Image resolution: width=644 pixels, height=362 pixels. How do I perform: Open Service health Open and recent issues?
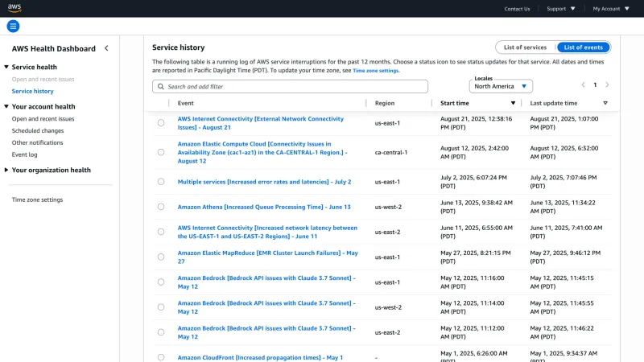coord(43,79)
